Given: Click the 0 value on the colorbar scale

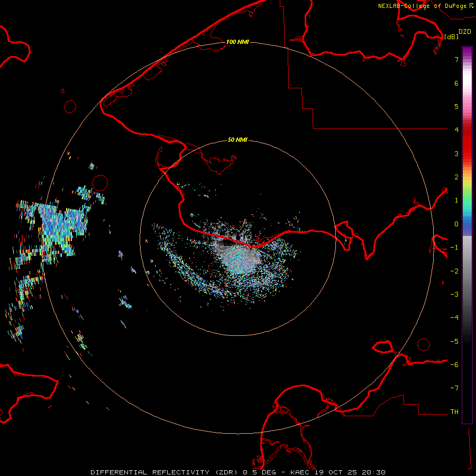Looking at the screenshot, I should 456,224.
